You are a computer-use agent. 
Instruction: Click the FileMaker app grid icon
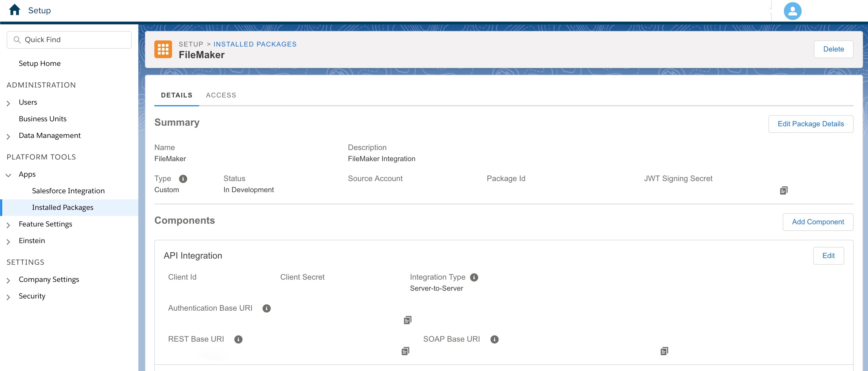click(x=164, y=49)
